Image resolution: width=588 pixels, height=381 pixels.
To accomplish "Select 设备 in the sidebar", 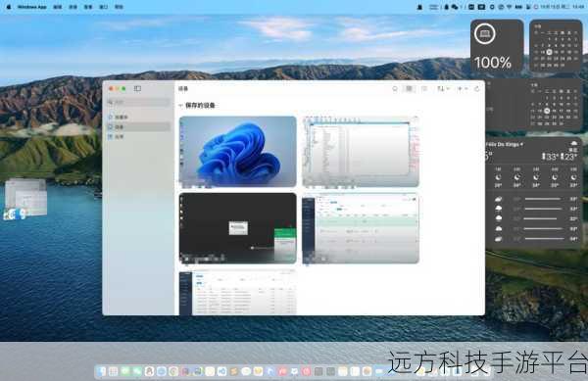I will point(139,127).
